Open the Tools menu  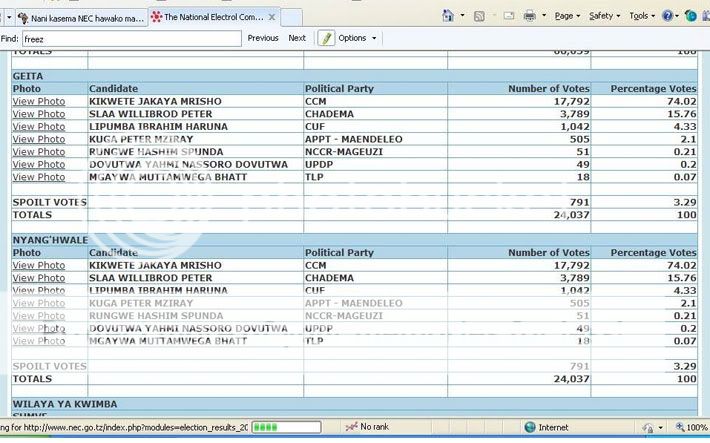point(642,16)
